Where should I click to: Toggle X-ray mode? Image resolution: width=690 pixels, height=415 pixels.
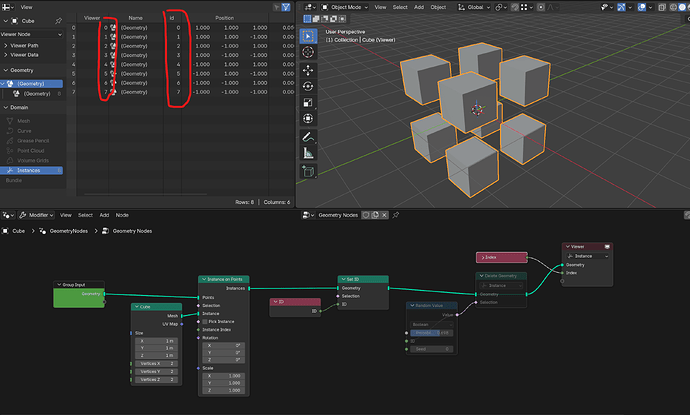coord(662,7)
